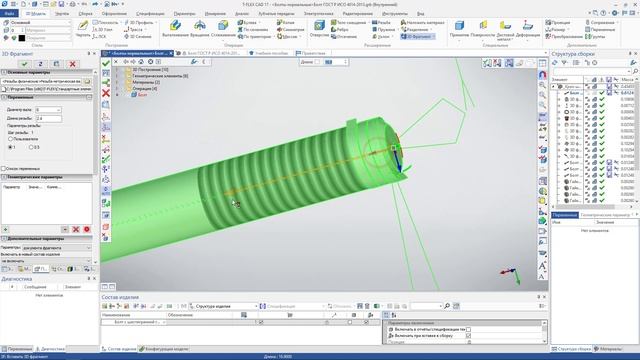Select the Blend (Сглаживание) tool
Image resolution: width=640 pixels, height=360 pixels.
pyautogui.click(x=223, y=28)
